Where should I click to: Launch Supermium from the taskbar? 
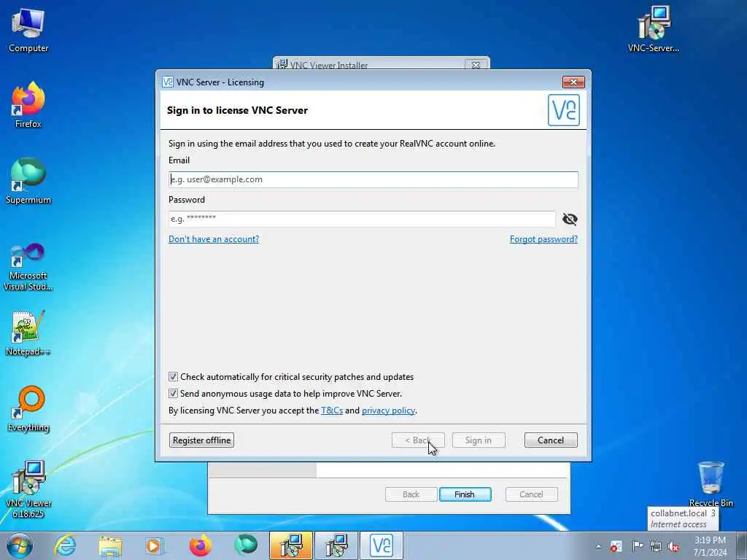pyautogui.click(x=245, y=545)
